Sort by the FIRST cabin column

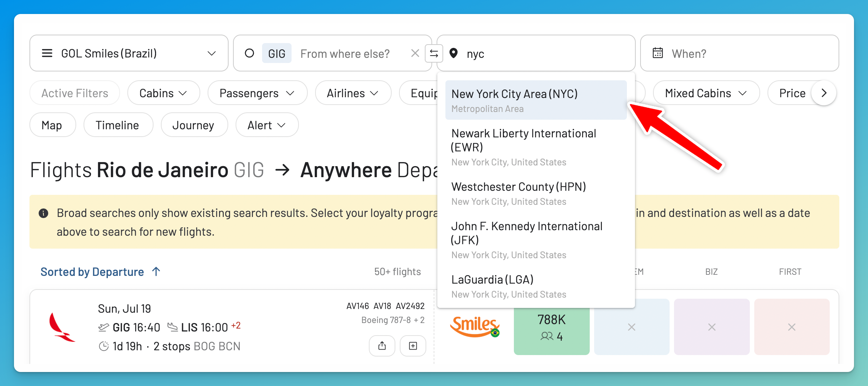tap(790, 272)
